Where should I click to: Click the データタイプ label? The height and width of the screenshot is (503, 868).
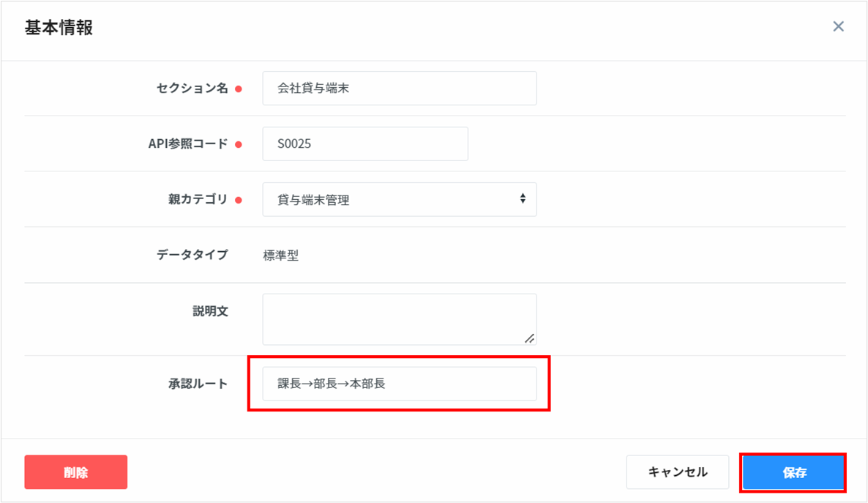coord(192,255)
